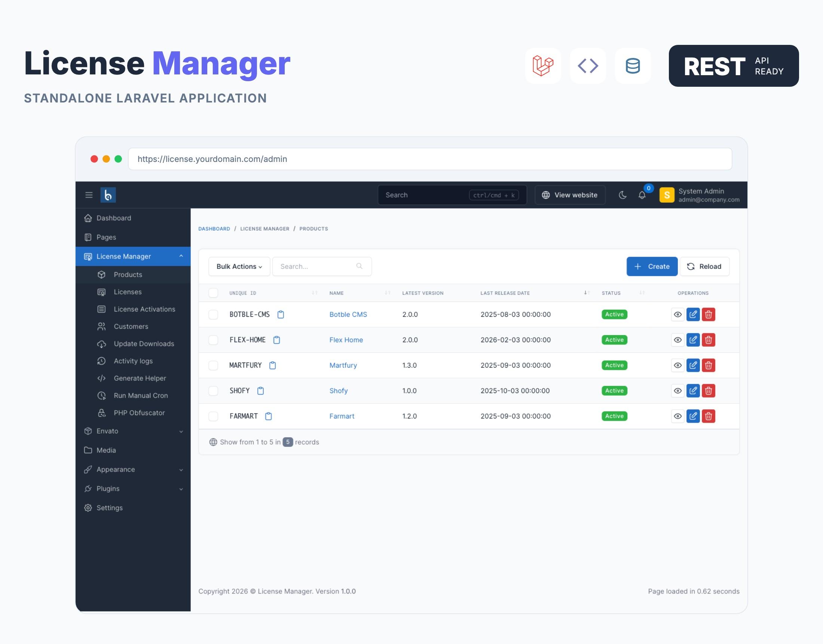
Task: Navigate to Customers in the sidebar
Action: [x=131, y=326]
